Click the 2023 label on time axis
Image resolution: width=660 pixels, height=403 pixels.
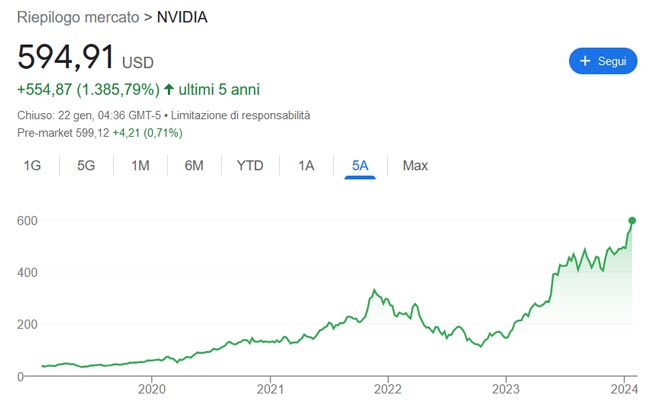pyautogui.click(x=506, y=390)
